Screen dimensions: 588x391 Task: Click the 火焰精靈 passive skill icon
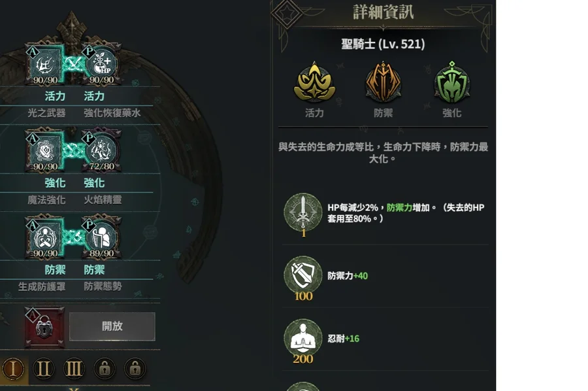tap(102, 151)
